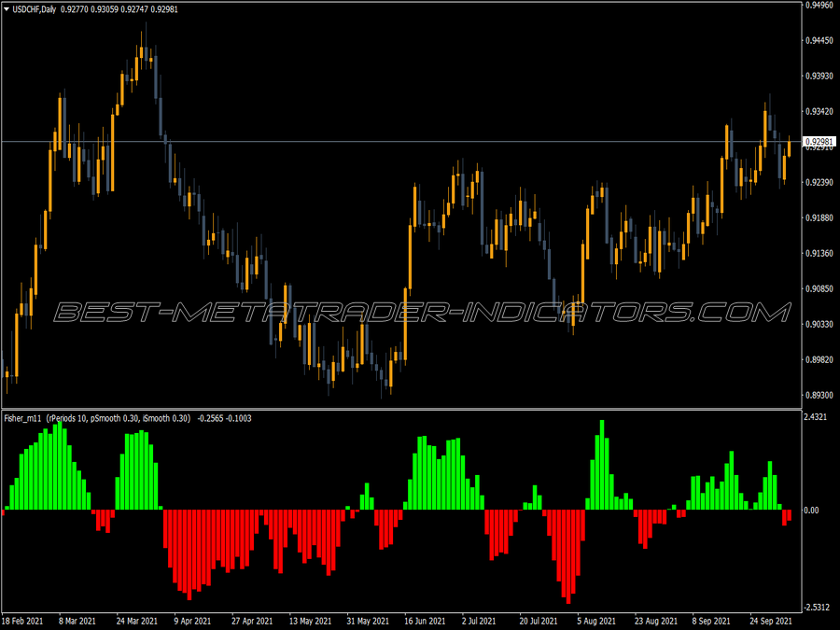Select the Fisher_m11 indicator label

pyautogui.click(x=22, y=418)
